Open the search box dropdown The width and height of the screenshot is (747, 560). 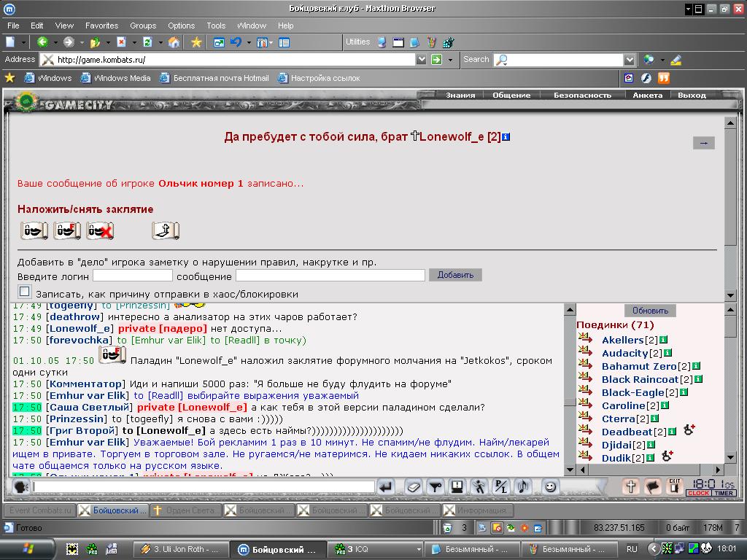[x=630, y=60]
